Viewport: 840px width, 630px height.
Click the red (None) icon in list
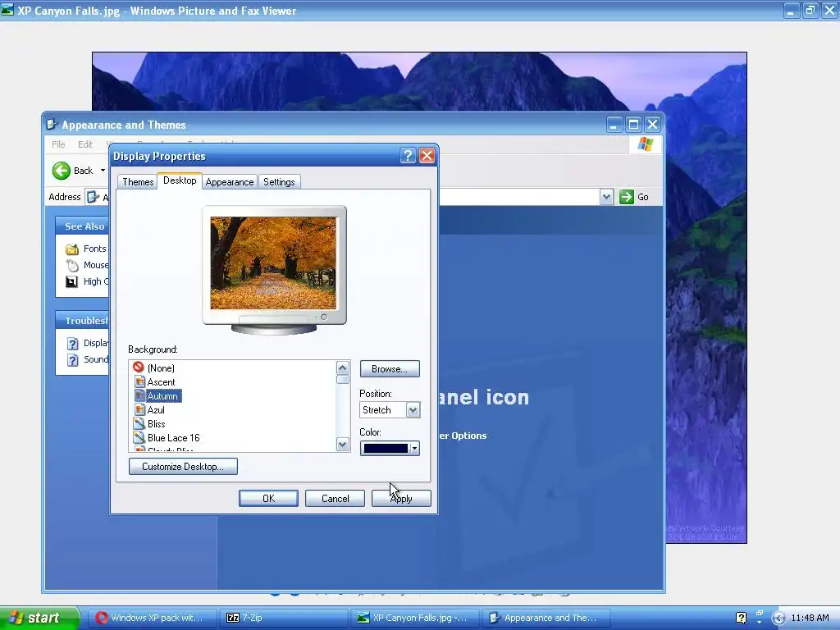139,367
